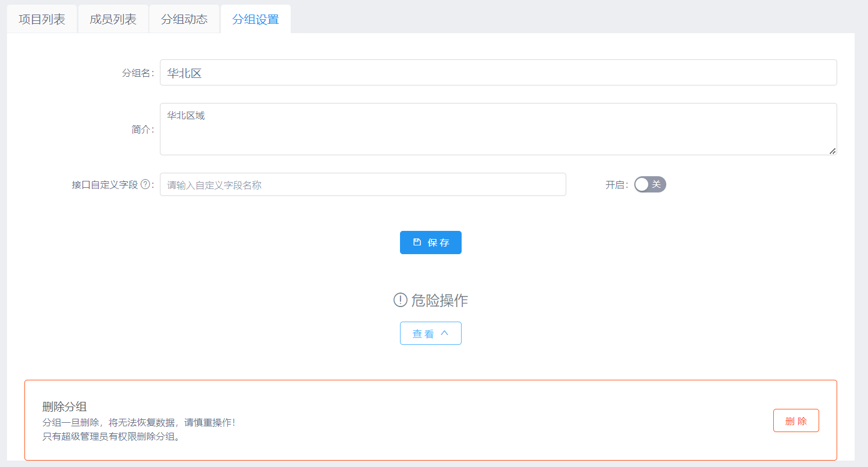Viewport: 868px width, 467px height.
Task: Toggle the 开启 switch on
Action: pos(650,184)
